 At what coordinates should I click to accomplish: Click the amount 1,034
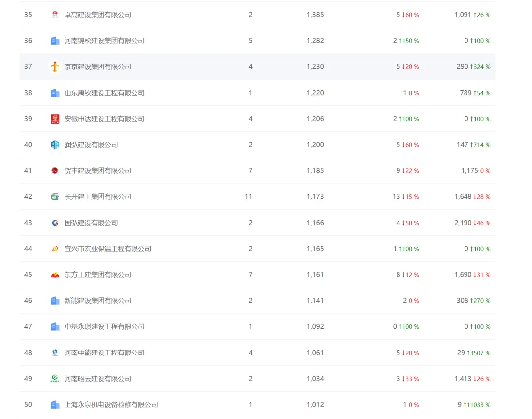[x=315, y=379]
